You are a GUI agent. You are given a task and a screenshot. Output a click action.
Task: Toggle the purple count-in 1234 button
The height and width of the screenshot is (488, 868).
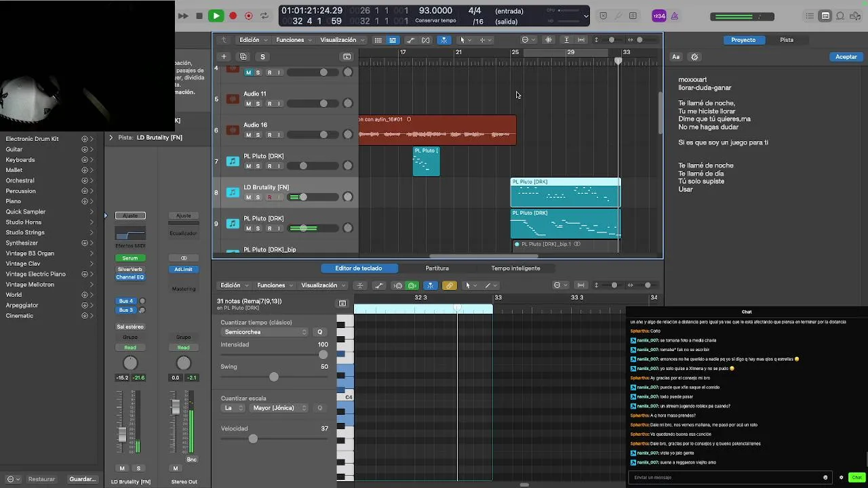pyautogui.click(x=658, y=16)
